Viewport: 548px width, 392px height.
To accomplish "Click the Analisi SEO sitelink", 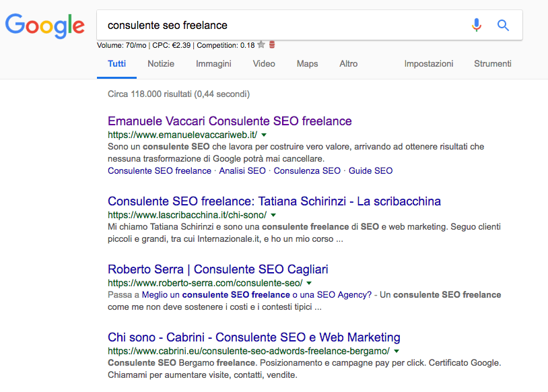I will coord(242,171).
